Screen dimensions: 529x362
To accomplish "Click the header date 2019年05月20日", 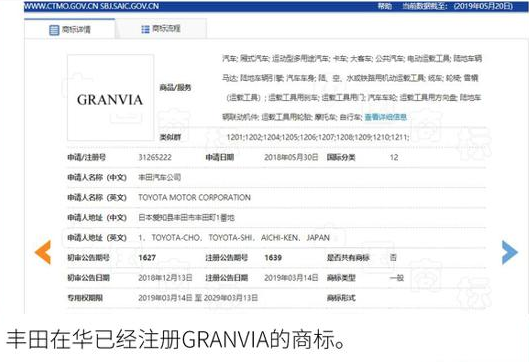I will click(483, 6).
